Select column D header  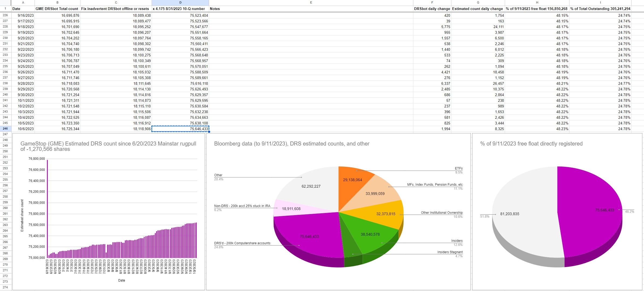tap(180, 2)
